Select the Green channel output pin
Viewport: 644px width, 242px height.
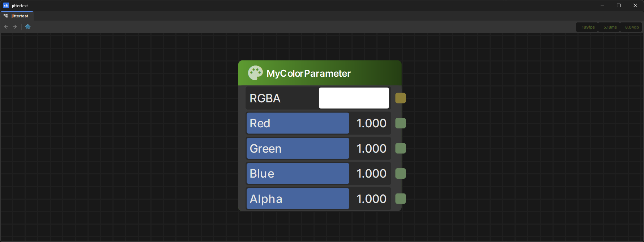tap(400, 148)
